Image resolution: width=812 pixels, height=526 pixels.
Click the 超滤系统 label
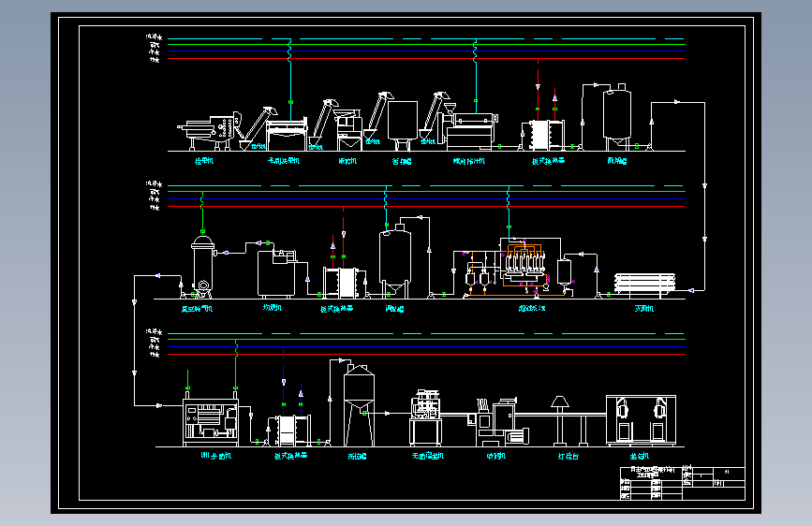(x=532, y=309)
